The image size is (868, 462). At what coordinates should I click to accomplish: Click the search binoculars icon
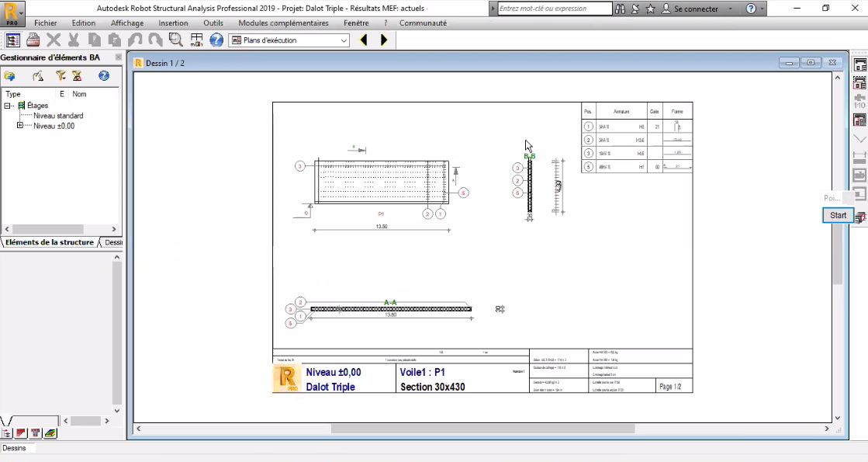[620, 9]
